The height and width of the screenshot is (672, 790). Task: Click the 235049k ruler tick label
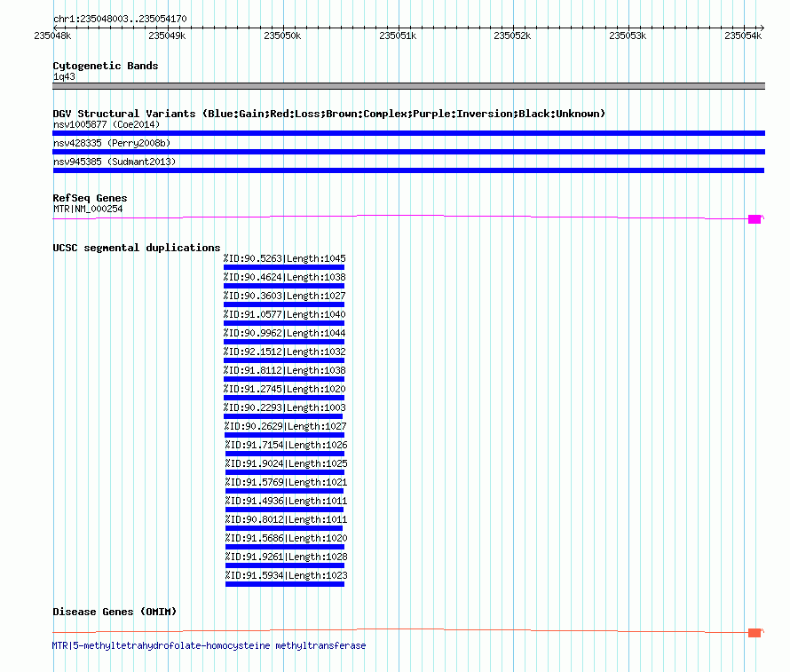[167, 36]
